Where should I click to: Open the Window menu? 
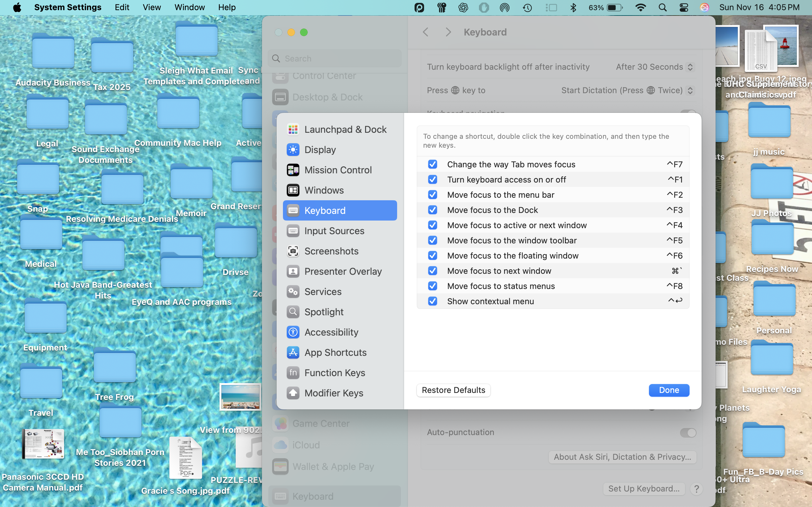(189, 7)
